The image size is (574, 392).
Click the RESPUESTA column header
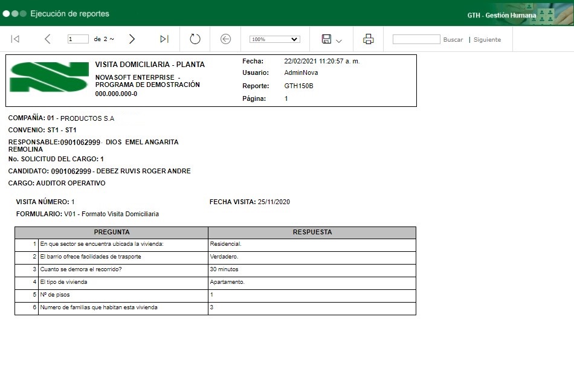pyautogui.click(x=312, y=232)
